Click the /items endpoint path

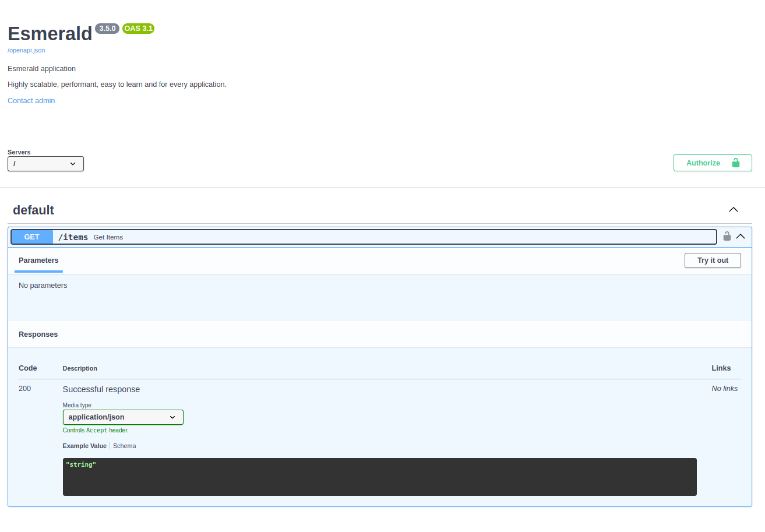coord(73,237)
